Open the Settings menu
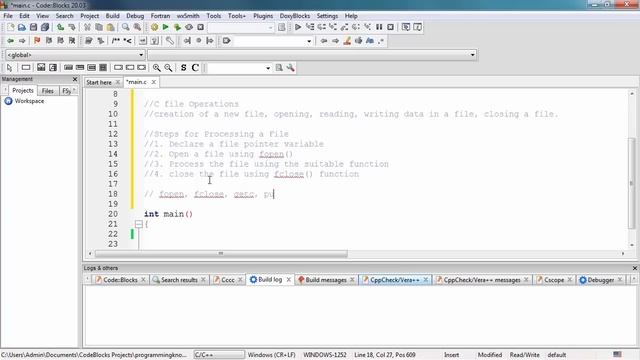The height and width of the screenshot is (360, 640). click(327, 16)
